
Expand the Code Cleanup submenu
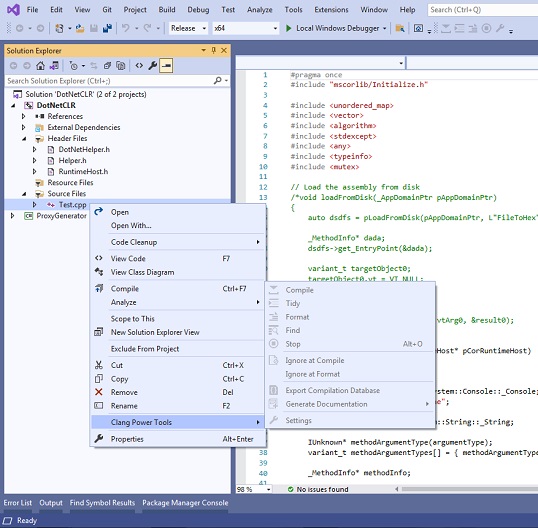coord(178,242)
